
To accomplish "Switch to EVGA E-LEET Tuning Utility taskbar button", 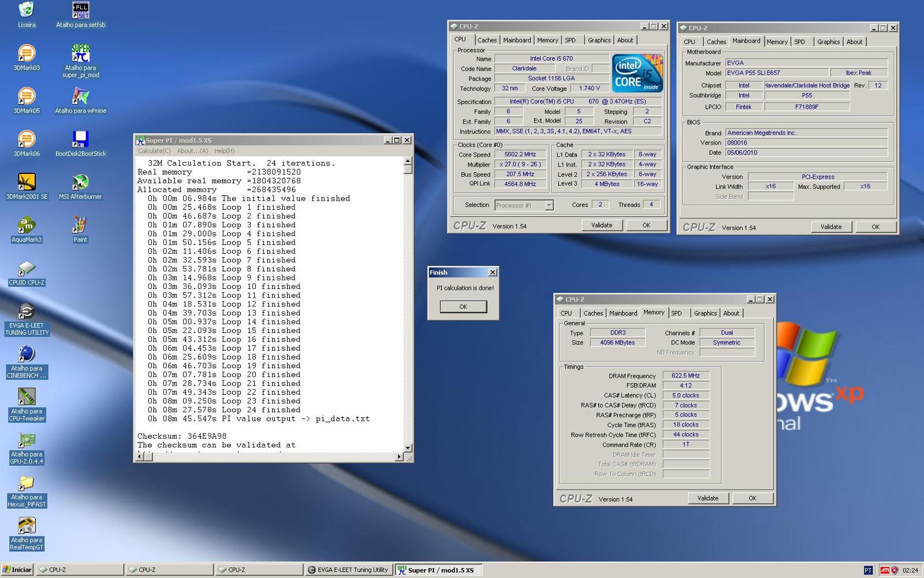I will (348, 570).
